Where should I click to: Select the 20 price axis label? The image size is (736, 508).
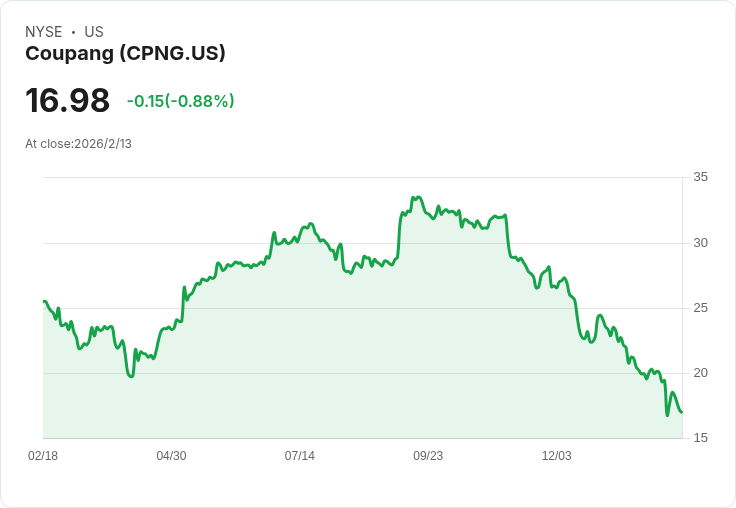click(701, 373)
